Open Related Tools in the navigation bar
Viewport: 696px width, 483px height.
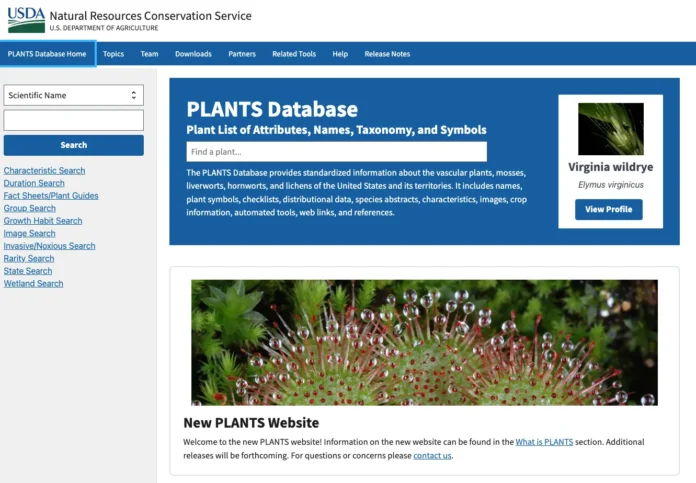click(294, 54)
